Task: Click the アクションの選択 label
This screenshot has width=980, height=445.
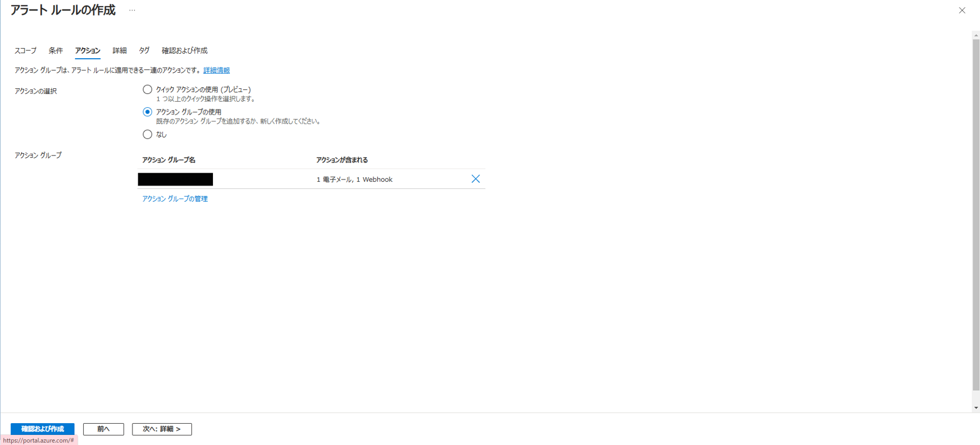Action: (36, 91)
